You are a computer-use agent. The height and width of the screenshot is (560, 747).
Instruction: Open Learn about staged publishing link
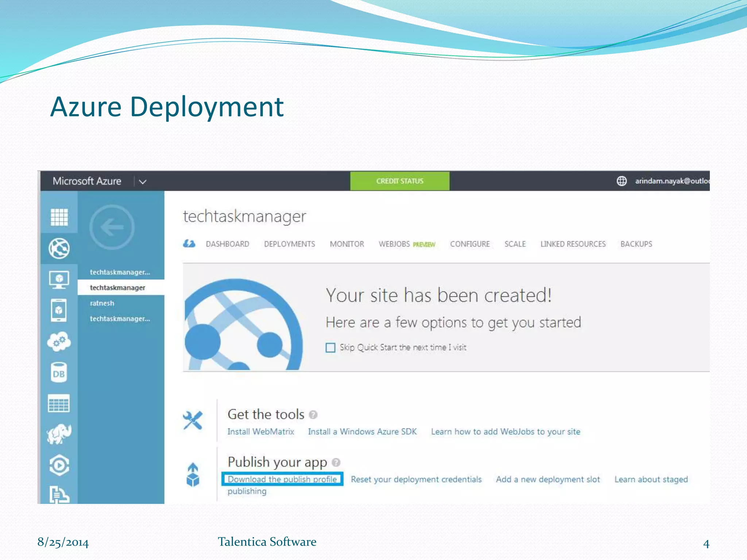pyautogui.click(x=651, y=479)
